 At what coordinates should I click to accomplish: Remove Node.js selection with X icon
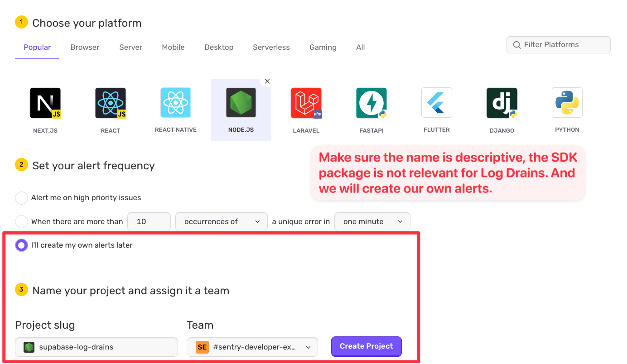(267, 81)
